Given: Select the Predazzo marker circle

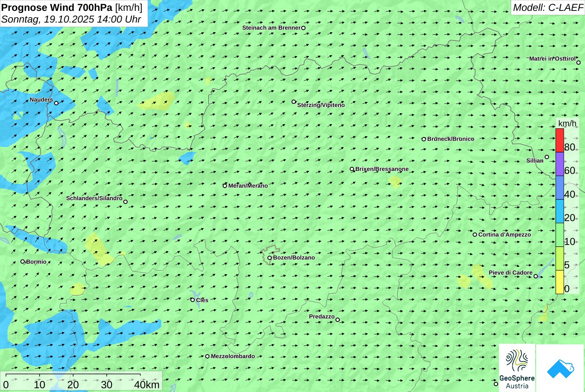Looking at the screenshot, I should [338, 320].
